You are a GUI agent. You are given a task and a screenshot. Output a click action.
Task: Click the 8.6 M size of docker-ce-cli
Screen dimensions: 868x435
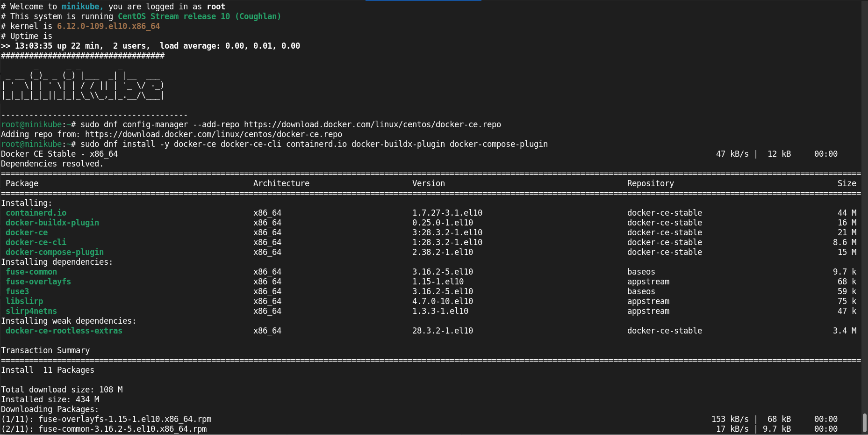coord(845,242)
